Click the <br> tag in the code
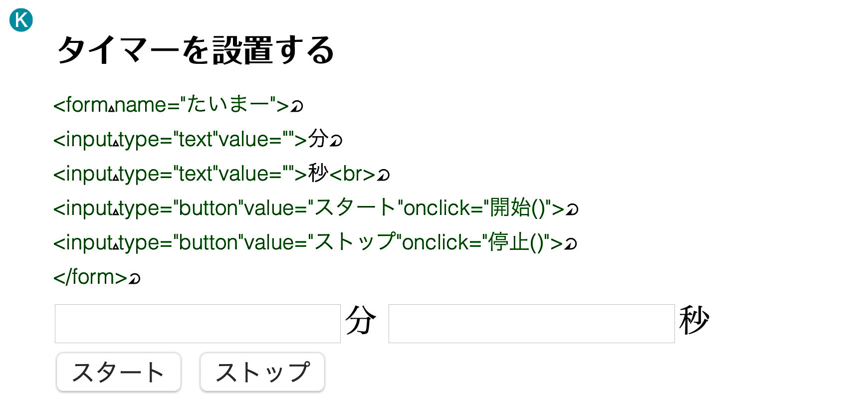868x399 pixels. point(352,174)
